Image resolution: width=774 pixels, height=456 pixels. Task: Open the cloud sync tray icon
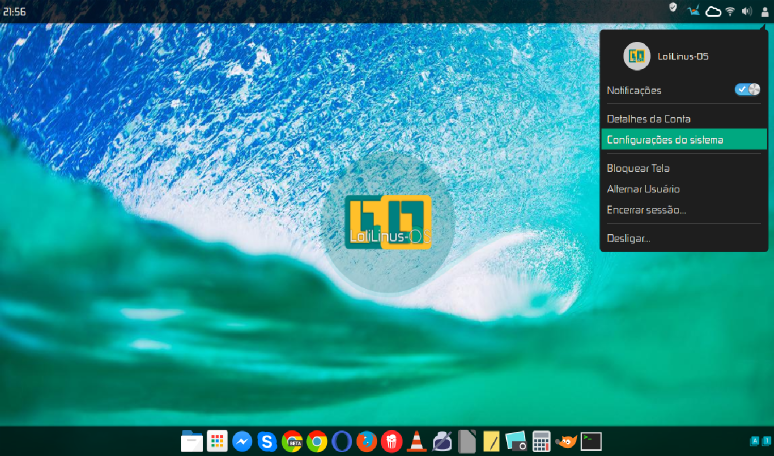[x=713, y=11]
